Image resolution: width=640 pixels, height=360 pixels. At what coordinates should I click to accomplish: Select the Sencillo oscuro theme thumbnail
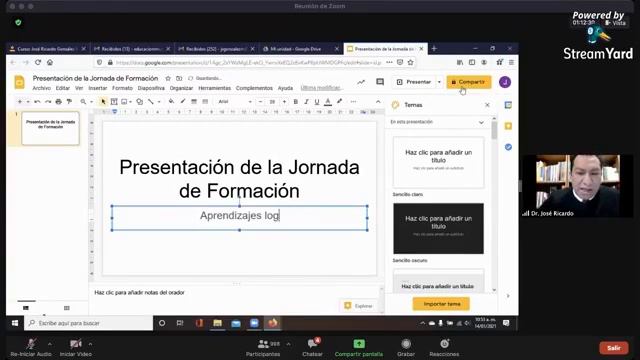(x=438, y=229)
